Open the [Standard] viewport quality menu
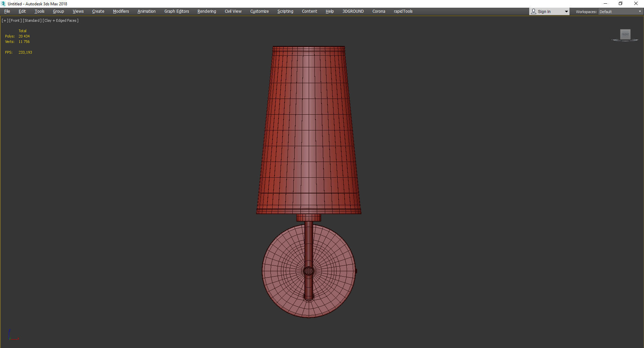 [x=32, y=20]
